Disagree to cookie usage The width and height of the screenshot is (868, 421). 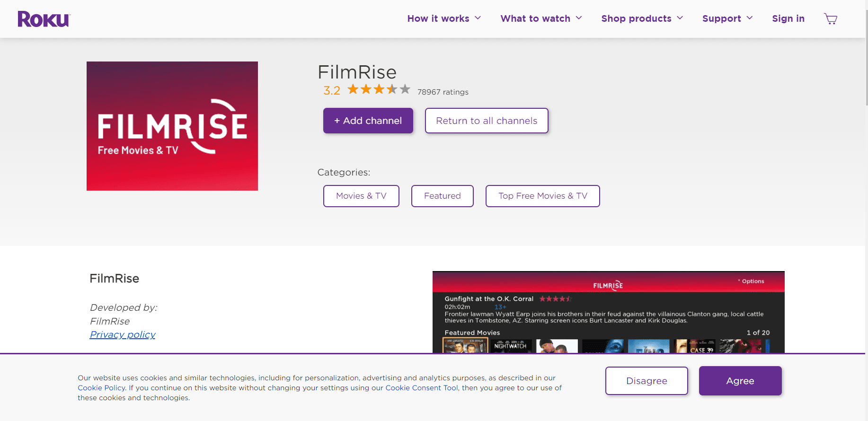646,381
